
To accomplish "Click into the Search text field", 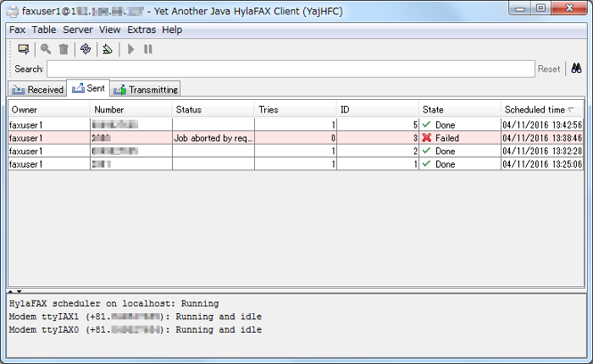I will pos(291,69).
